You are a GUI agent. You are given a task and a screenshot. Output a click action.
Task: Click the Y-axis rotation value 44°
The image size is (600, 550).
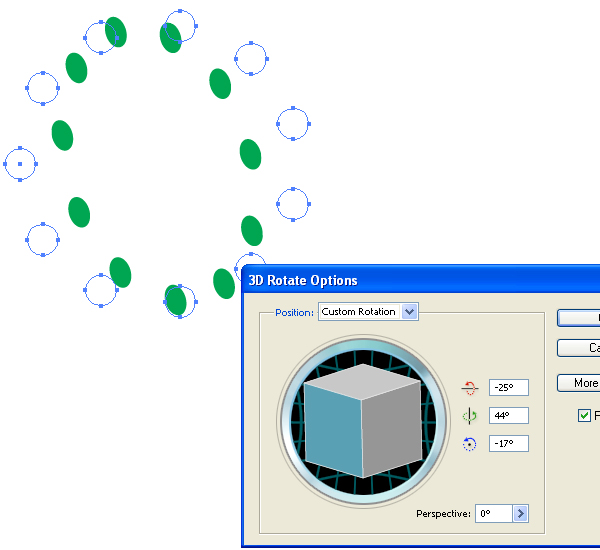tap(509, 415)
